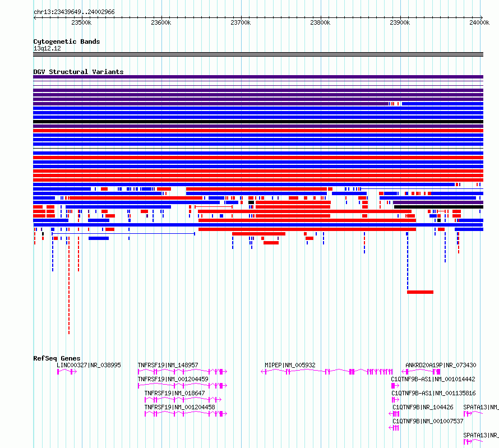Select the ANKRD20A19P|NR_073430 label
This screenshot has width=499, height=448.
click(x=441, y=365)
